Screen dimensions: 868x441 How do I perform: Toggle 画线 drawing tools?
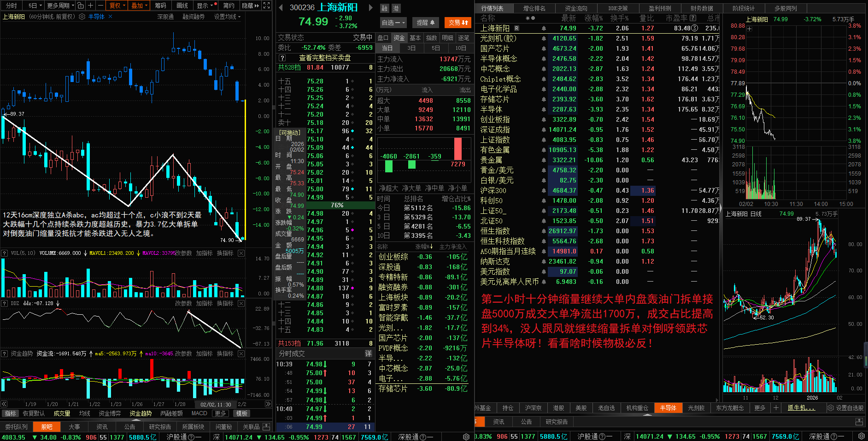[x=182, y=6]
